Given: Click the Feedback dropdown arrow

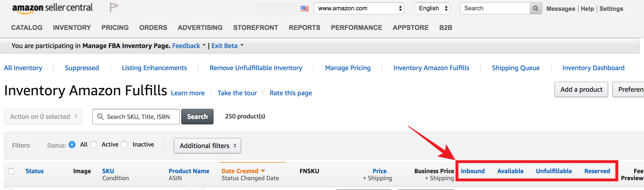Looking at the screenshot, I should (x=204, y=45).
